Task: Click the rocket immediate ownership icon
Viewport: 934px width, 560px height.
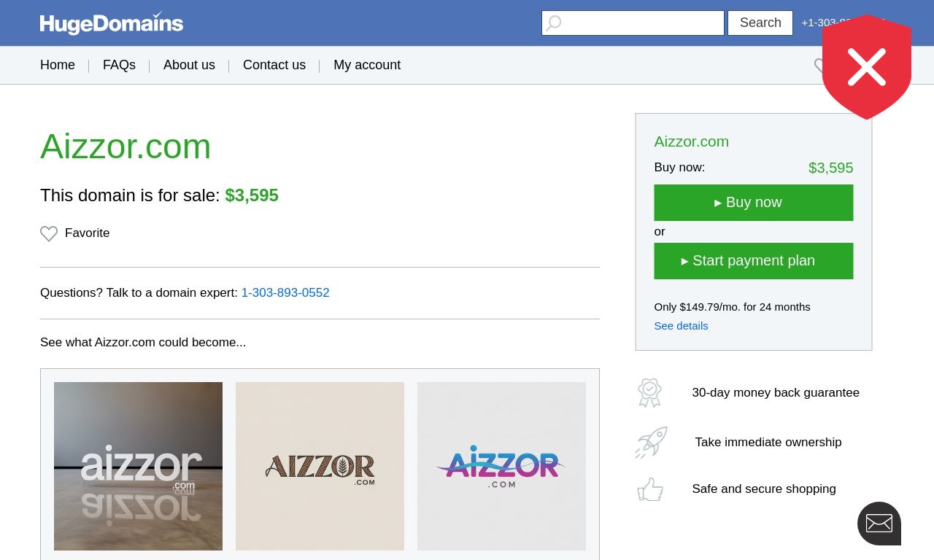Action: [x=651, y=443]
